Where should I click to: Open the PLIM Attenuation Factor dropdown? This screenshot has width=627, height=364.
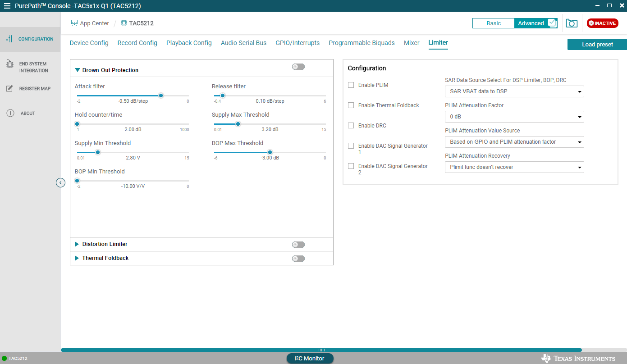[x=514, y=117]
